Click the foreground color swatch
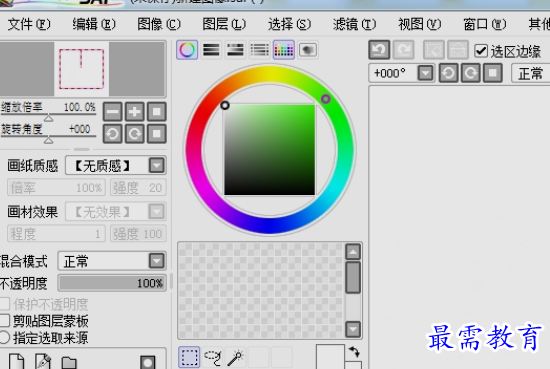This screenshot has width=550, height=369. (x=330, y=357)
